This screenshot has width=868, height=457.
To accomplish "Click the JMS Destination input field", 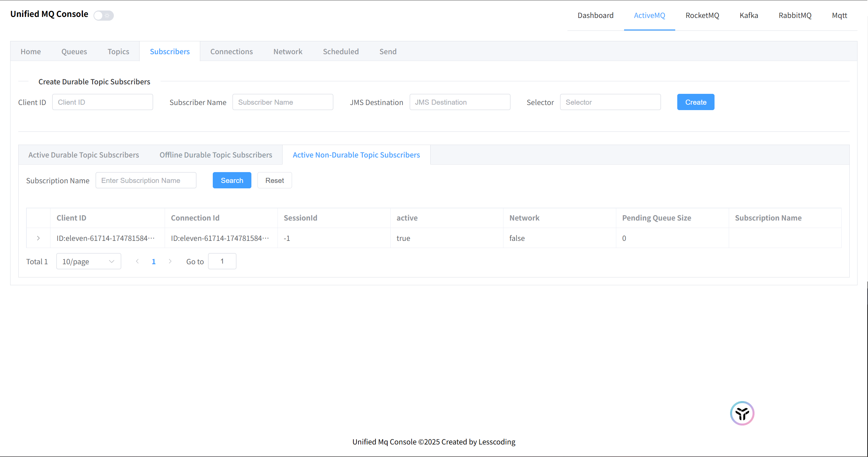I will [460, 102].
